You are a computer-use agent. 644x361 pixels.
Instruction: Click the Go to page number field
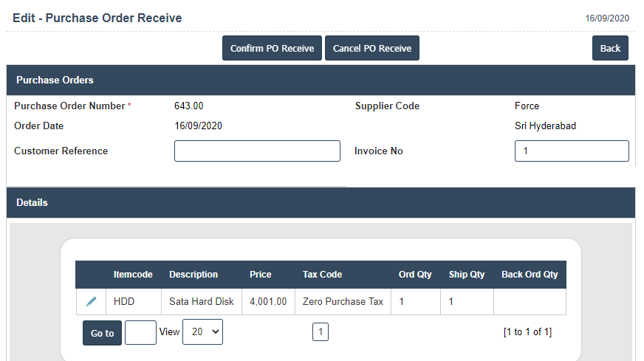click(x=140, y=332)
